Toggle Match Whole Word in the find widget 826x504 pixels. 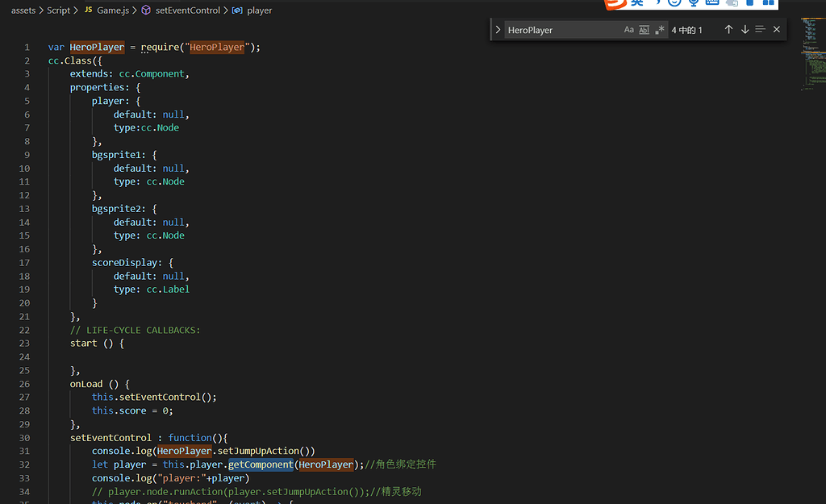[644, 28]
